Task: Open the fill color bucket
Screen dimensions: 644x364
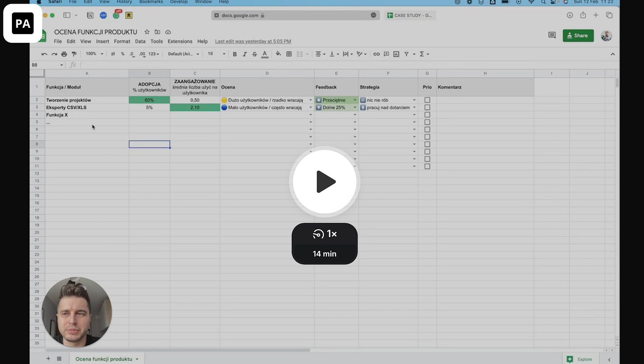Action: 278,54
